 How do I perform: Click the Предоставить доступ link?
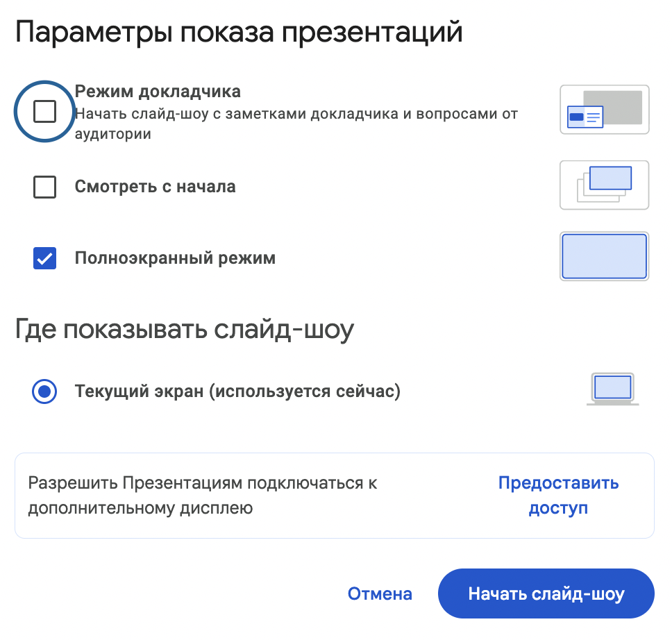pos(558,496)
